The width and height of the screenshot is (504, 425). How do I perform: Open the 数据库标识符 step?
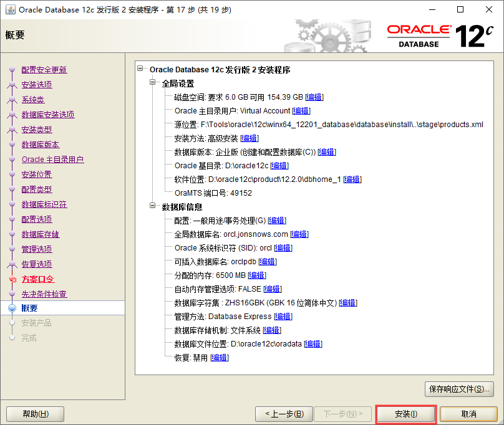pos(44,204)
